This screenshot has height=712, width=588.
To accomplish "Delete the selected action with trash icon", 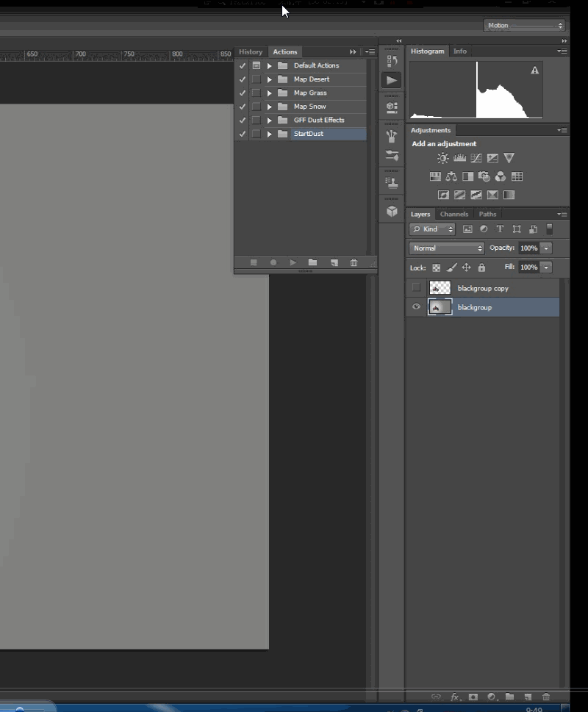I will 354,263.
